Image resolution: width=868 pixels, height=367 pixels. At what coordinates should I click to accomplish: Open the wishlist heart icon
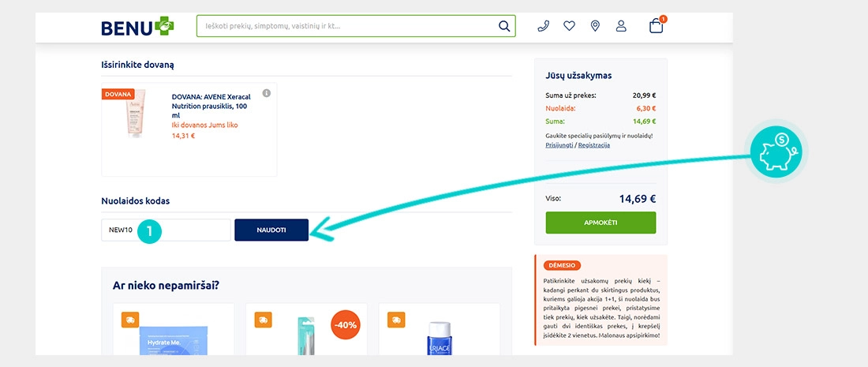coord(569,26)
